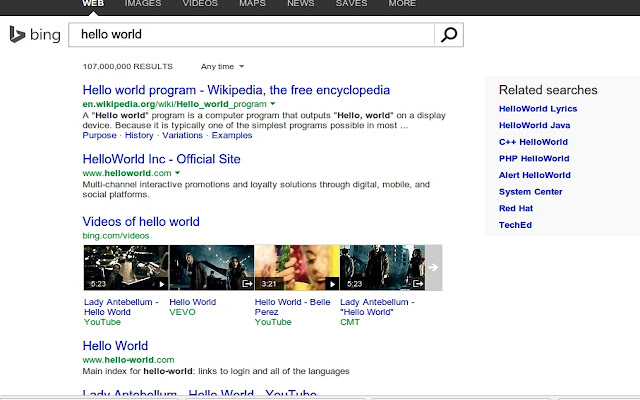Open the SAVES tab
This screenshot has width=640, height=400.
click(351, 4)
